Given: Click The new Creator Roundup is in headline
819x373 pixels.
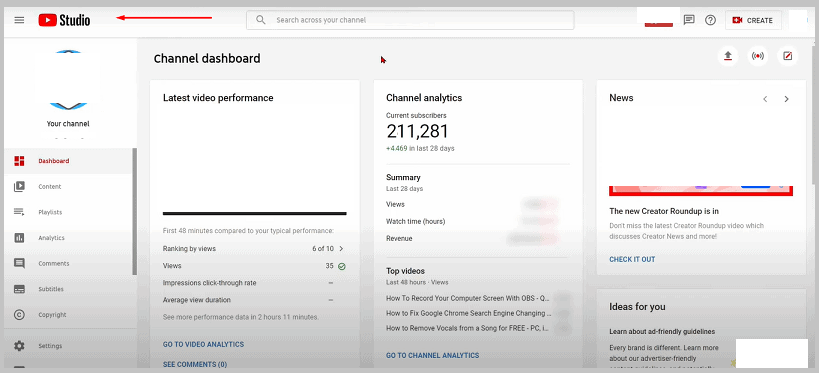Looking at the screenshot, I should coord(664,211).
